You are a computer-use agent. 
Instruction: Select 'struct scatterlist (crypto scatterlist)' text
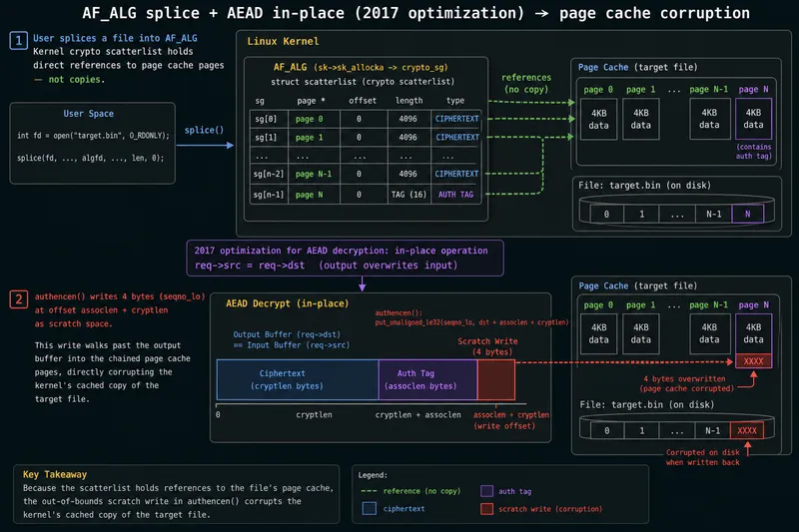click(363, 82)
